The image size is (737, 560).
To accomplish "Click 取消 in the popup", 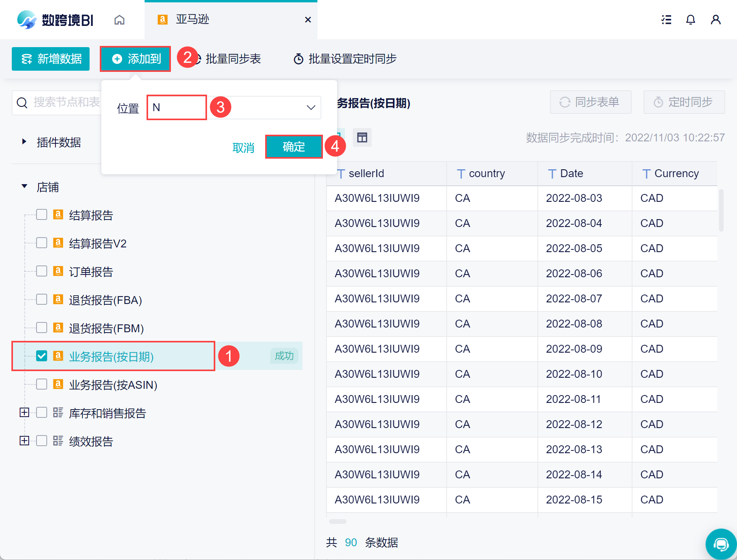I will (244, 148).
